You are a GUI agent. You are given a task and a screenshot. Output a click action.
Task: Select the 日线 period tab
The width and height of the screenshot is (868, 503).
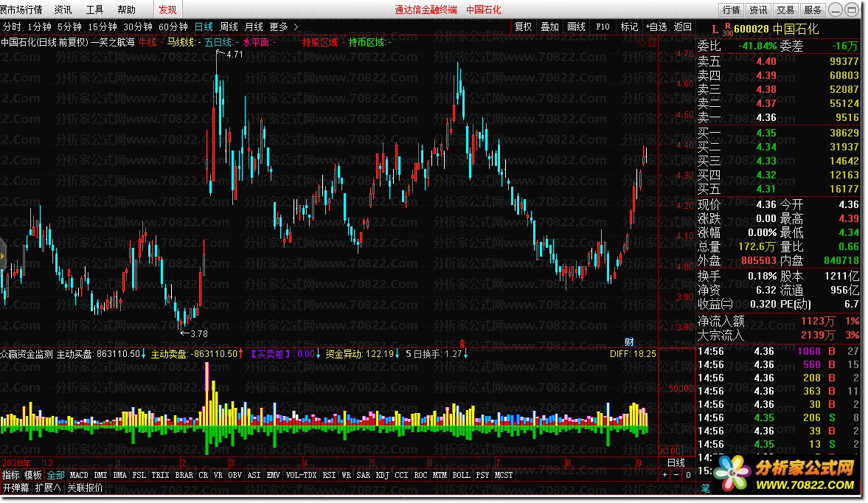204,27
